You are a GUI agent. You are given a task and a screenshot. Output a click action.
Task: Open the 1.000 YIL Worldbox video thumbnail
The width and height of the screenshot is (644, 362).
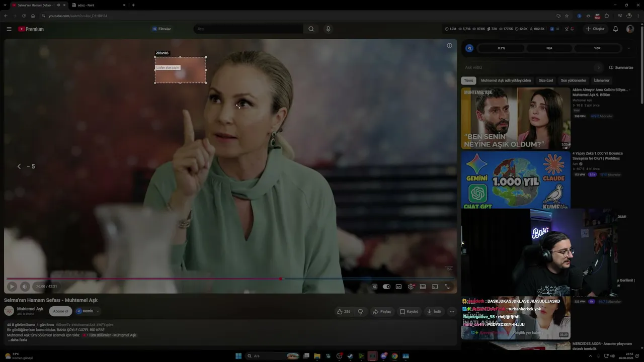516,180
